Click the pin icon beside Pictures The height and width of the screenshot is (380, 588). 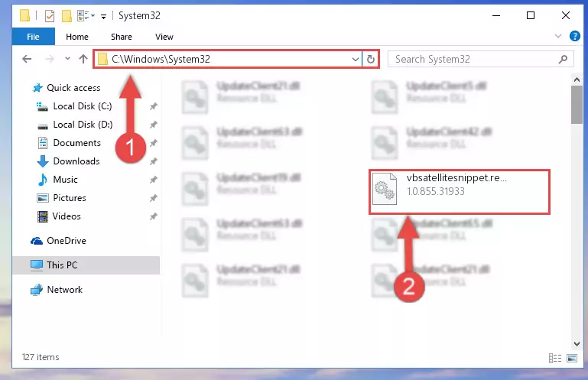(x=154, y=198)
